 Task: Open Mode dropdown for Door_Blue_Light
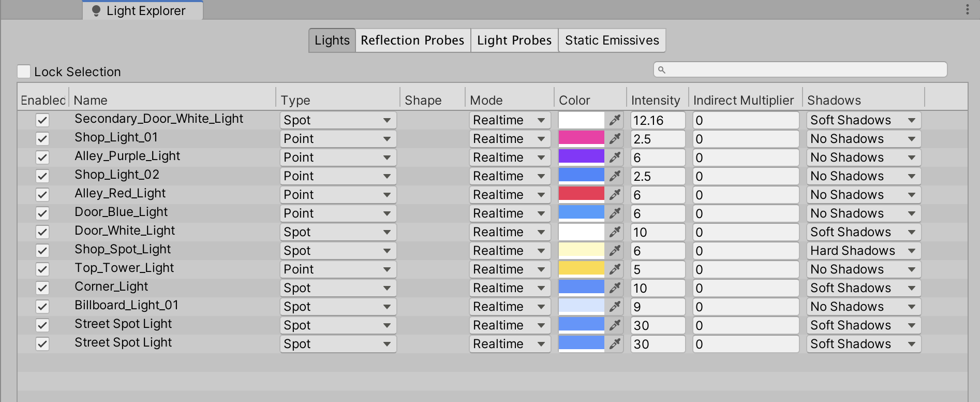point(509,213)
